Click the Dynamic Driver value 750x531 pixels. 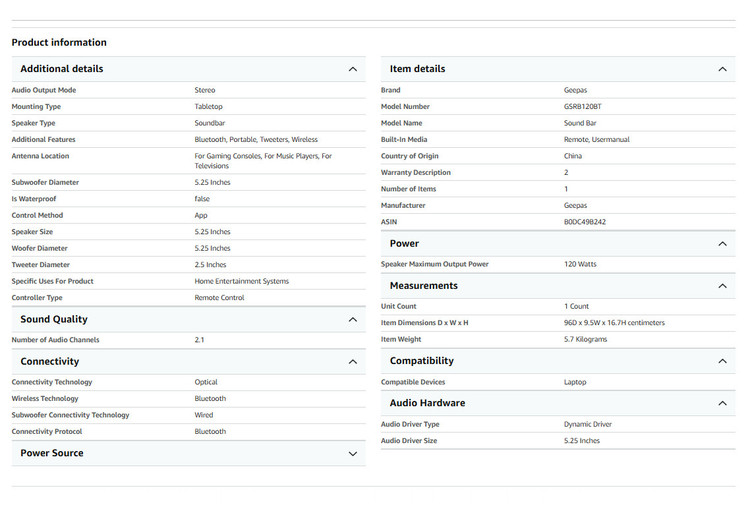(587, 424)
